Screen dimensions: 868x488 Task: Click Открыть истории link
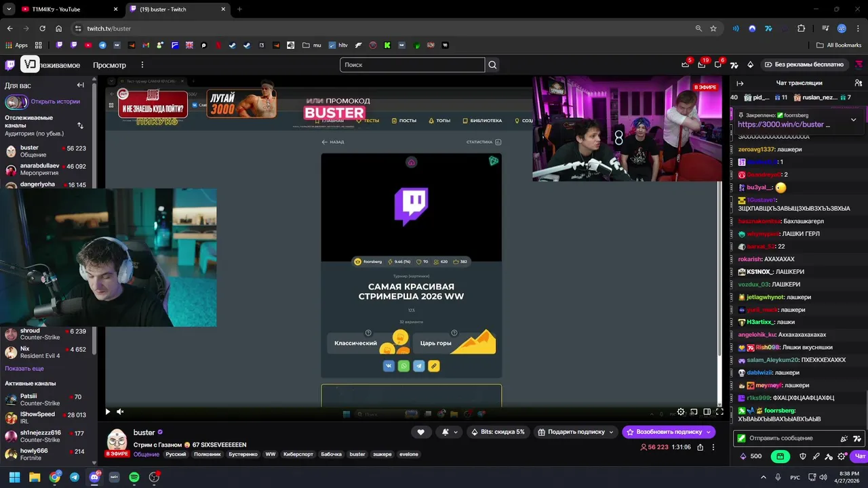click(x=56, y=102)
